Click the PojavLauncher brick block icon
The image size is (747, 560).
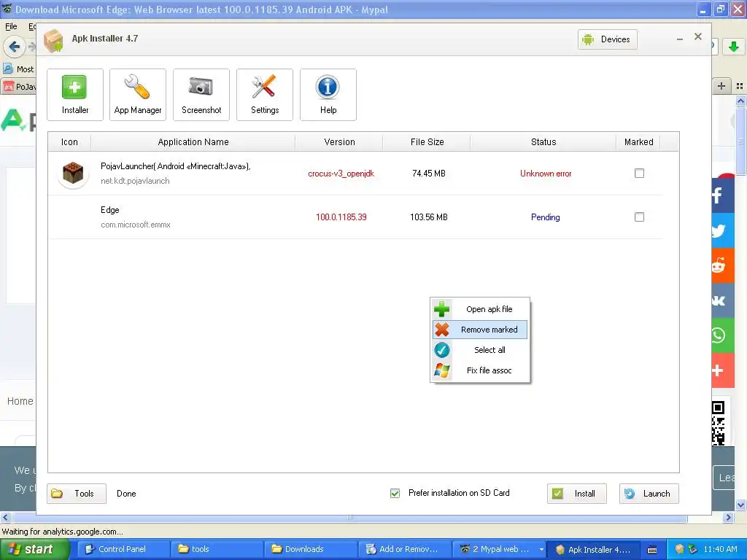click(73, 173)
